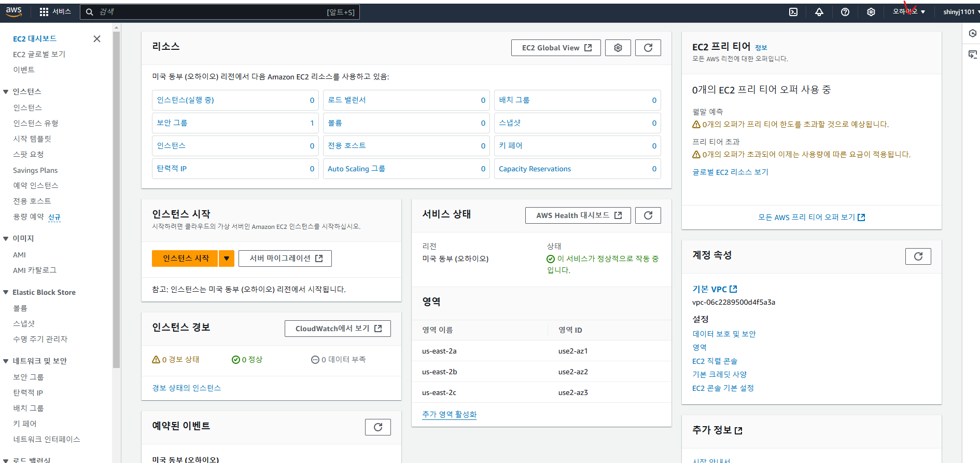980x463 pixels.
Task: Refresh the service status panel
Action: 648,215
